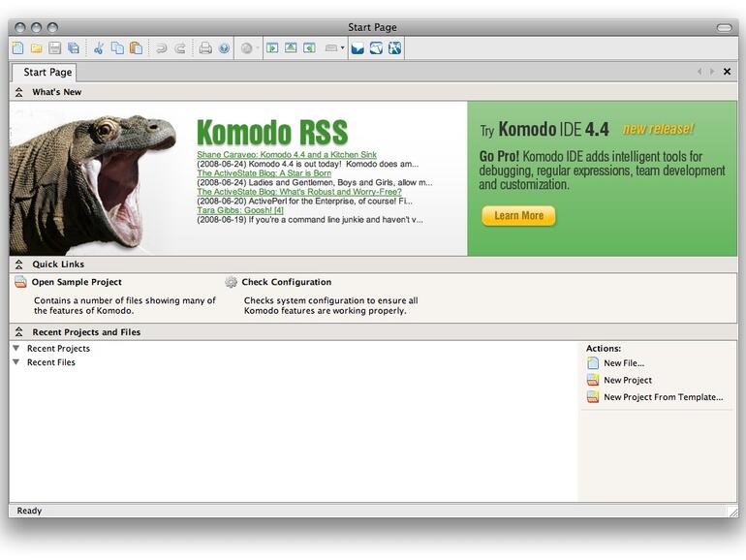This screenshot has width=746, height=560.
Task: Click the Open File folder icon
Action: tap(36, 48)
